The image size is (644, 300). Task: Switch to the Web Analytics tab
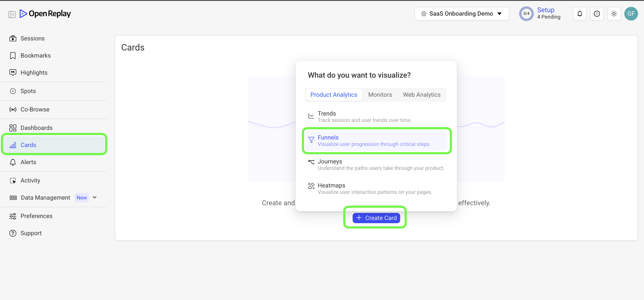tap(422, 95)
